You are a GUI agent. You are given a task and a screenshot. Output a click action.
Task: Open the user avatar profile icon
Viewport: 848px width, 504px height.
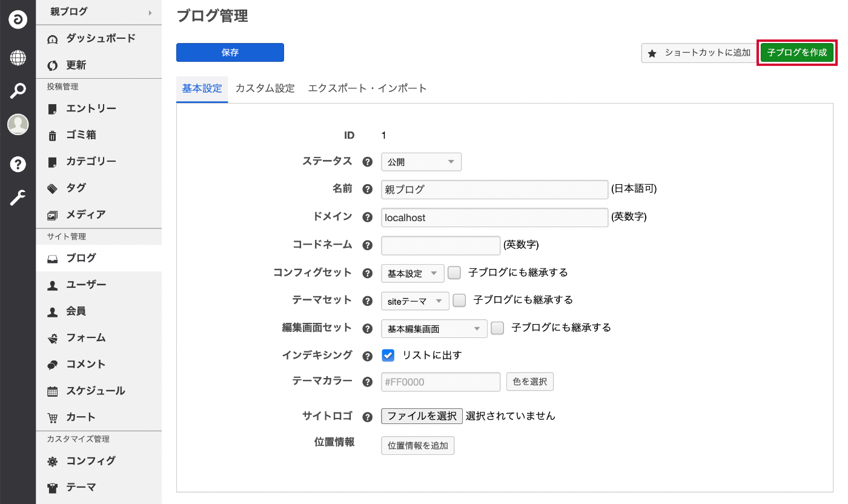(x=18, y=124)
